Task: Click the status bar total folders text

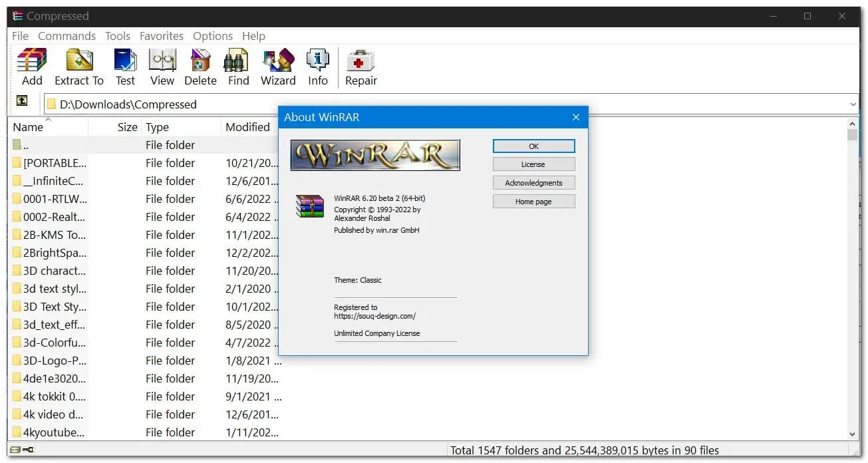Action: click(x=585, y=450)
